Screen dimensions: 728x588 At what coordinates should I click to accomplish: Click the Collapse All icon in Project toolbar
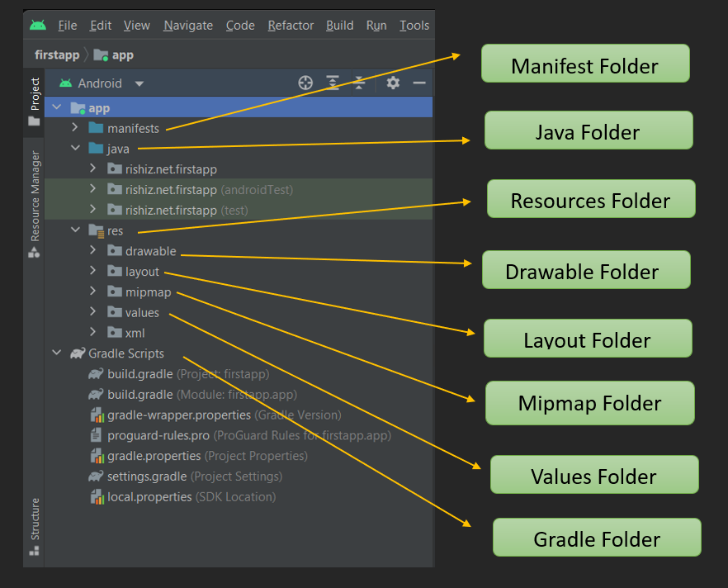point(357,83)
